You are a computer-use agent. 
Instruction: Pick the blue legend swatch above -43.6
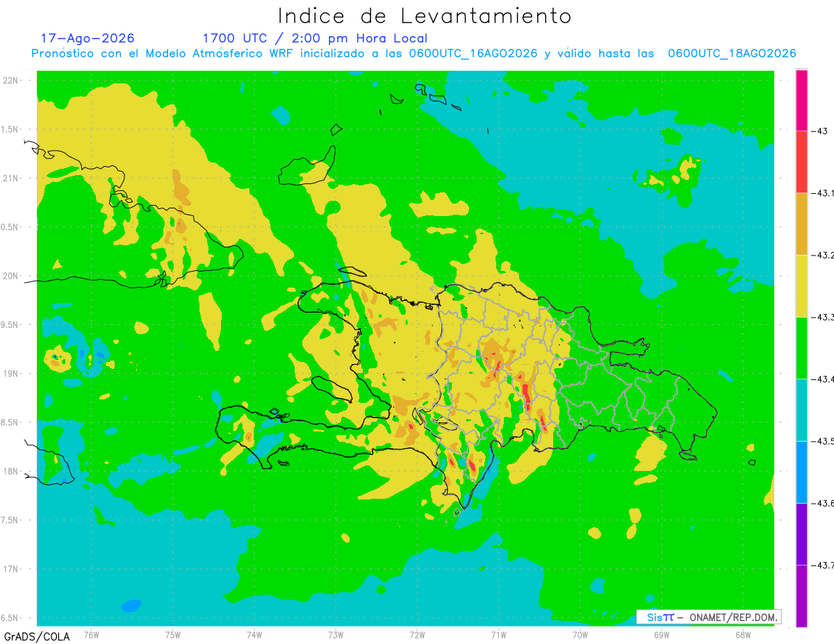pos(801,472)
